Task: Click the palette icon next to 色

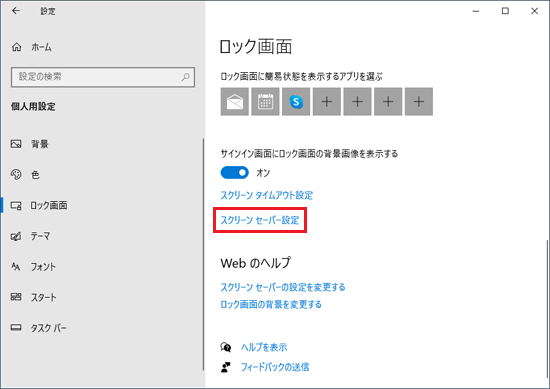Action: pyautogui.click(x=16, y=174)
